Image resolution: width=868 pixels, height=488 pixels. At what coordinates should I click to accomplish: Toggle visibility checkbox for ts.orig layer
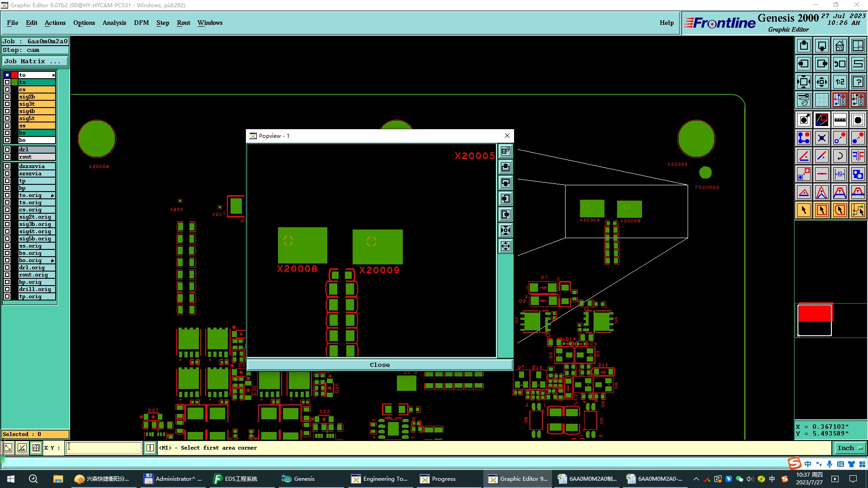(x=7, y=202)
